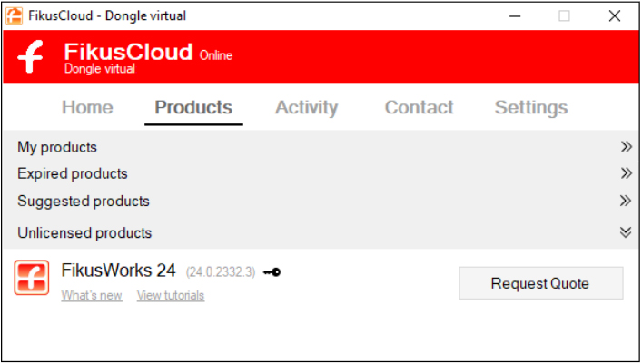Collapse the Unlicensed products section

pyautogui.click(x=626, y=232)
